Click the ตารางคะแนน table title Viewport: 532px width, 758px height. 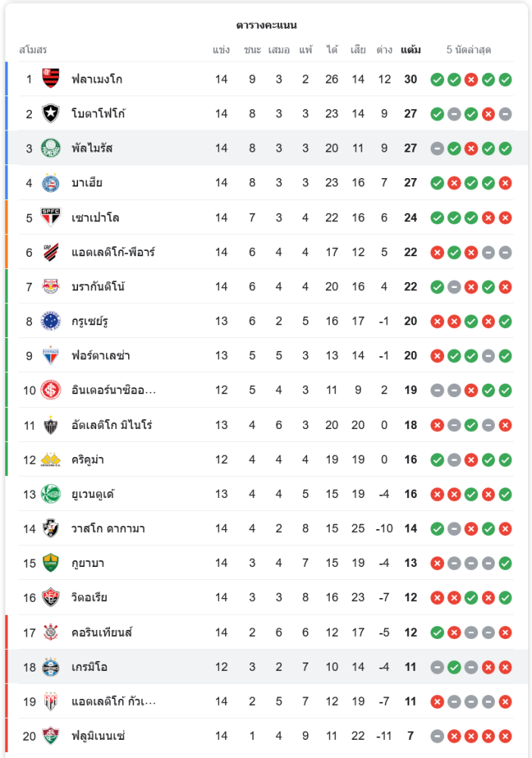266,25
